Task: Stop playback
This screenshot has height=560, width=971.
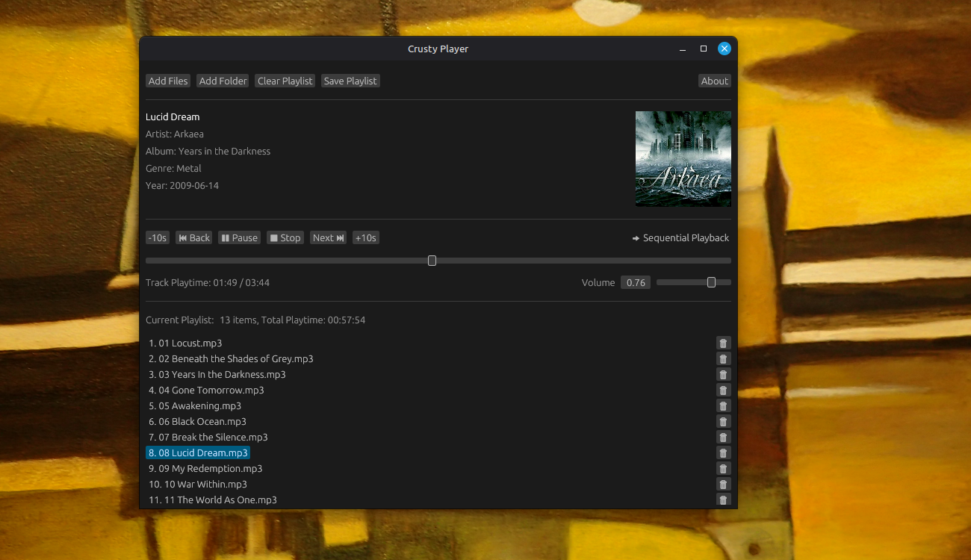Action: click(x=285, y=238)
